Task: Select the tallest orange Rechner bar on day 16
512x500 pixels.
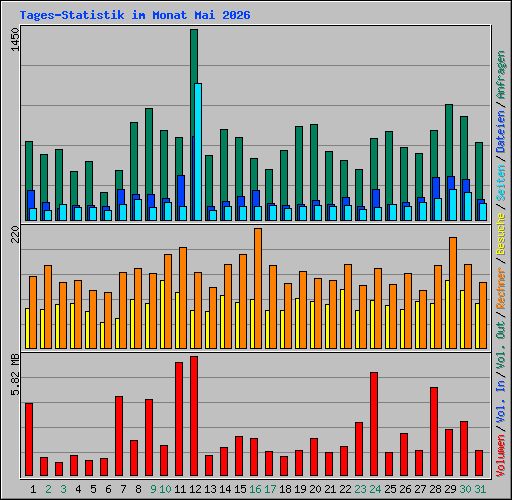Action: [x=258, y=289]
